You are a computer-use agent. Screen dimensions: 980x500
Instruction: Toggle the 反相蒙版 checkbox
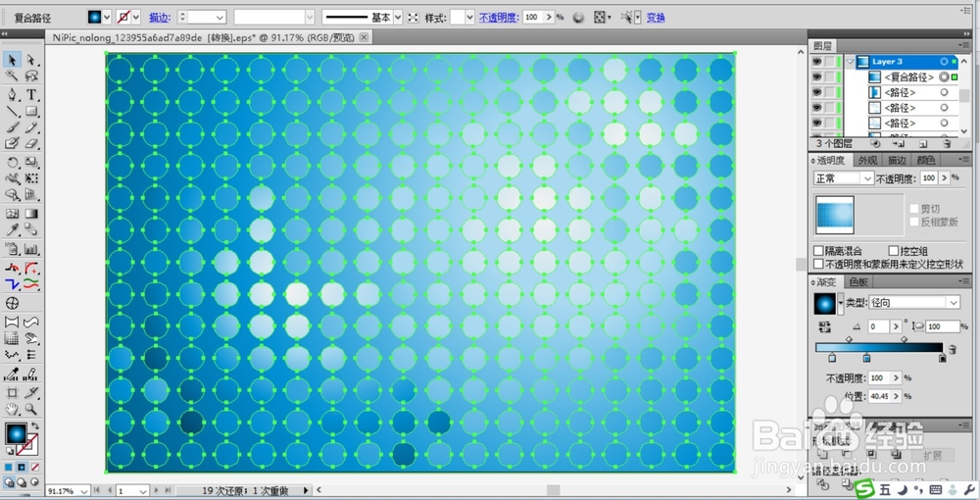pos(914,222)
